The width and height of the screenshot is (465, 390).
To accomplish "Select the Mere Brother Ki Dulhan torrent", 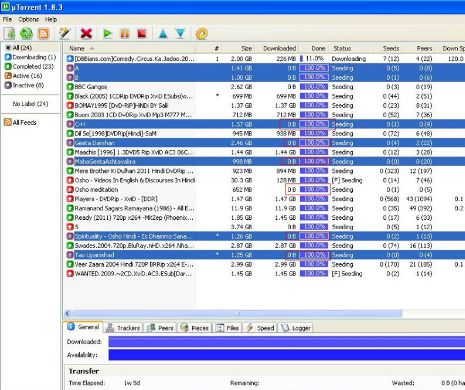I will coord(264,171).
